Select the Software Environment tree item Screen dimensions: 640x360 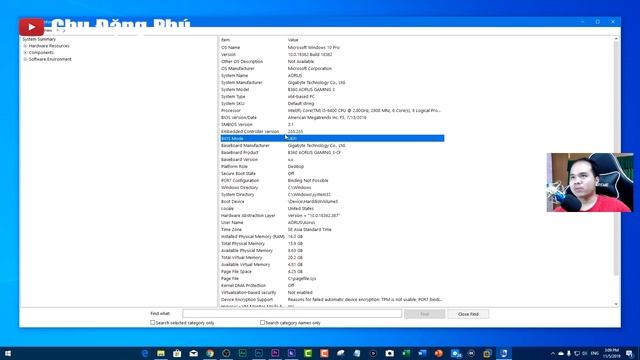pos(50,59)
